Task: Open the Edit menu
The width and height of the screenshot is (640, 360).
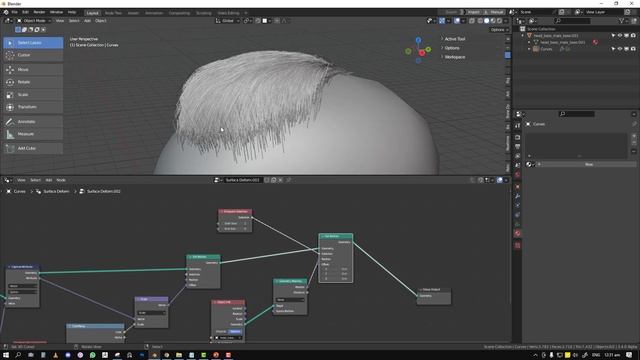Action: 25,13
